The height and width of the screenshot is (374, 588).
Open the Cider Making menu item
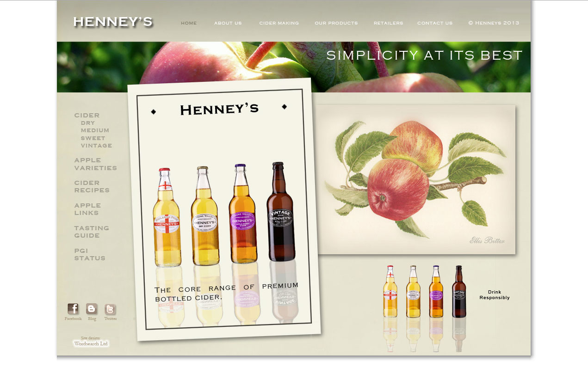[279, 23]
